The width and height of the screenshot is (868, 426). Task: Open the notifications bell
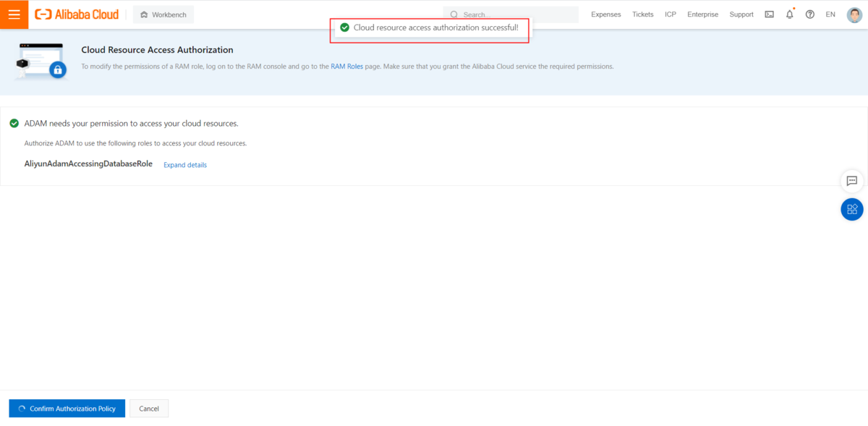pos(789,14)
